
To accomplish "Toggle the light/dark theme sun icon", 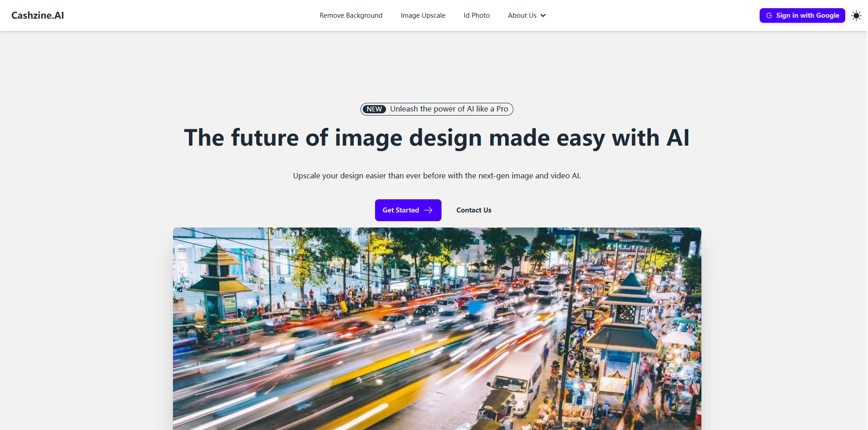I will point(857,15).
